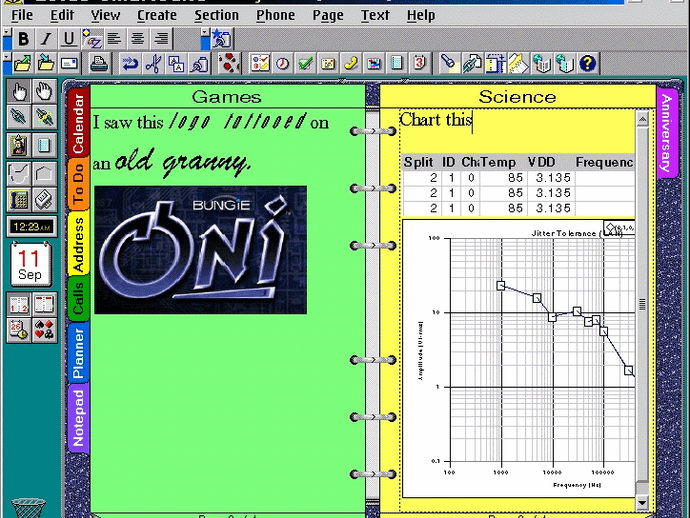Cut with the scissors icon
690x518 pixels.
coord(153,63)
